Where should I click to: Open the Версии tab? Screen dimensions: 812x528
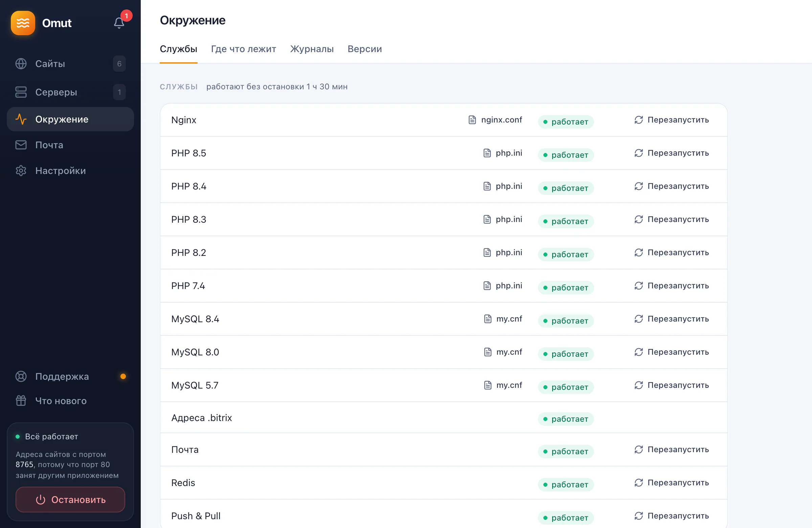[365, 49]
